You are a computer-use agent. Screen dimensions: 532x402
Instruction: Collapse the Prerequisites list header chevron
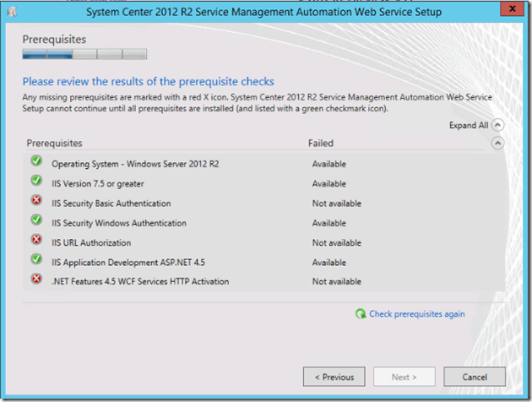click(x=497, y=144)
